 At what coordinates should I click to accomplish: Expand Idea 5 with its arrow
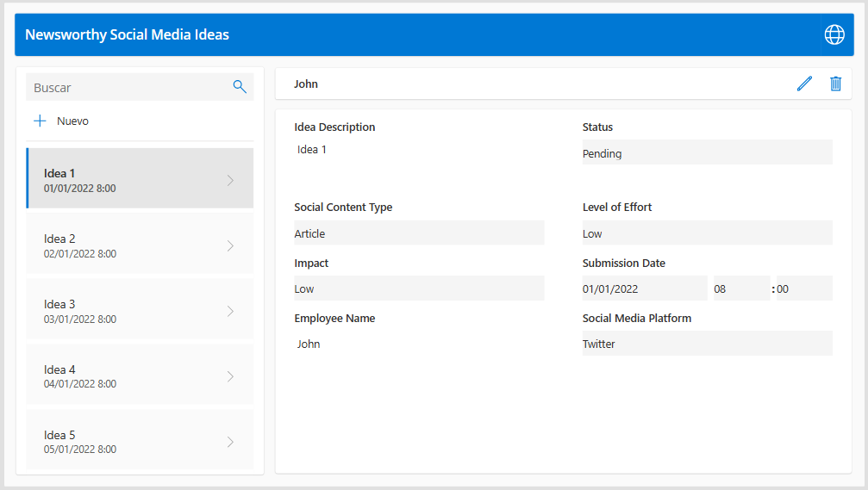coord(230,442)
